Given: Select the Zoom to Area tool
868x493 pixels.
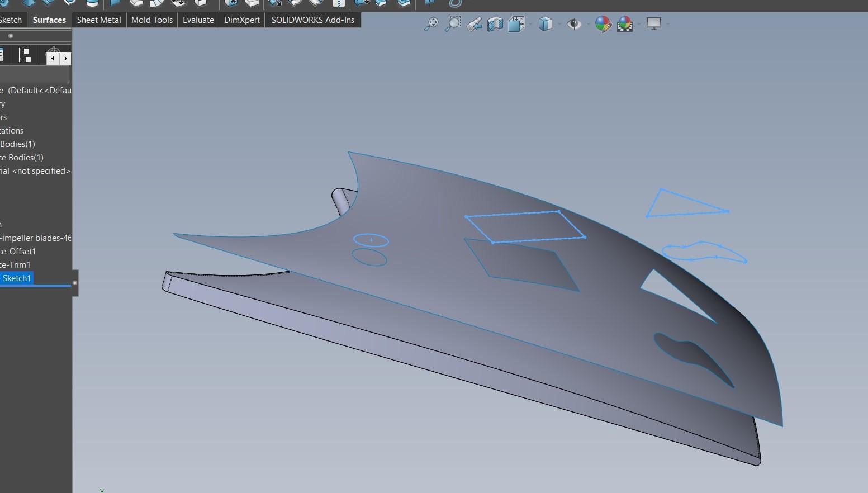Looking at the screenshot, I should click(453, 24).
